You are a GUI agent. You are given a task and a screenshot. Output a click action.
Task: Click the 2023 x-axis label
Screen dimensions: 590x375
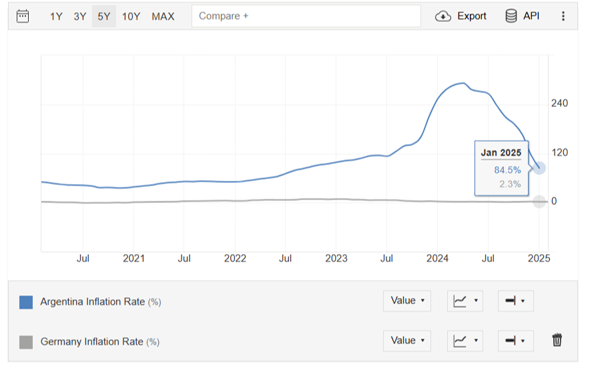(x=336, y=258)
